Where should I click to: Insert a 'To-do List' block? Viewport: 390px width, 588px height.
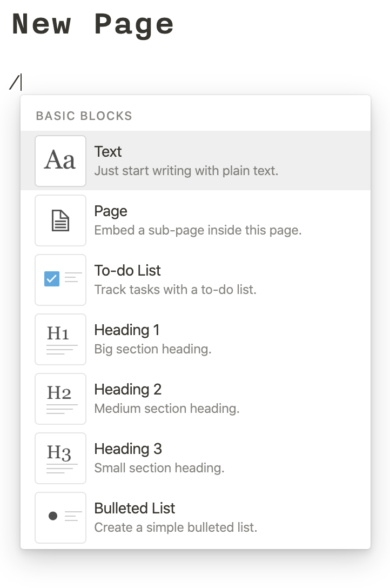(x=127, y=271)
